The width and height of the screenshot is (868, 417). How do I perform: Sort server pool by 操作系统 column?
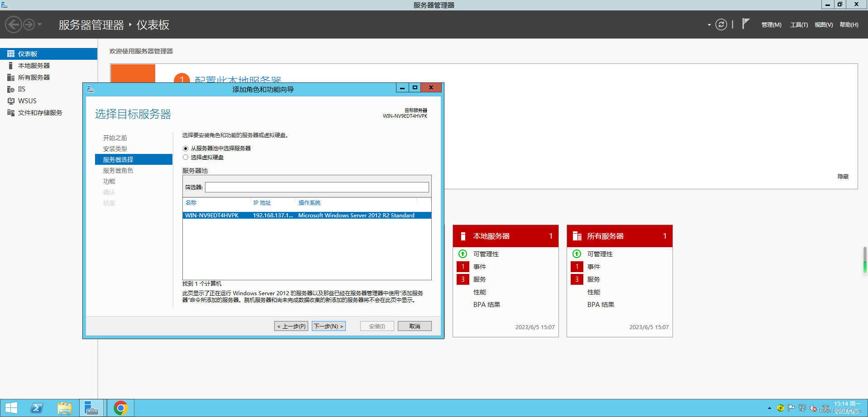click(x=310, y=203)
